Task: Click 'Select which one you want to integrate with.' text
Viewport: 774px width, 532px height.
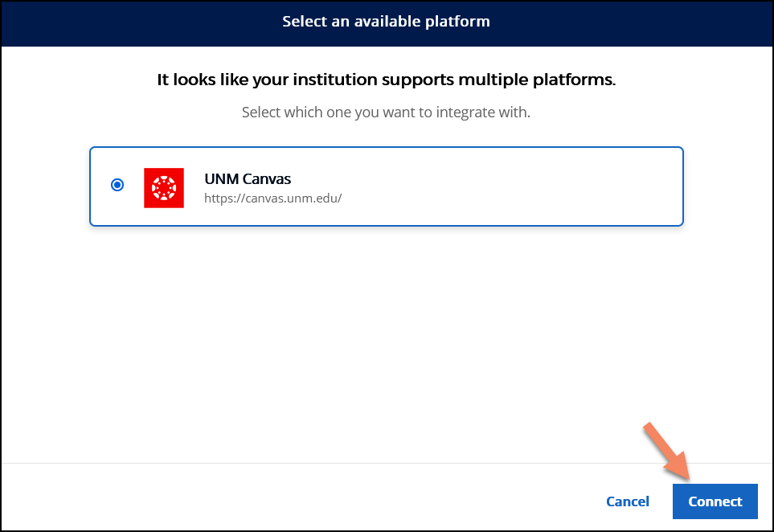Action: coord(386,113)
